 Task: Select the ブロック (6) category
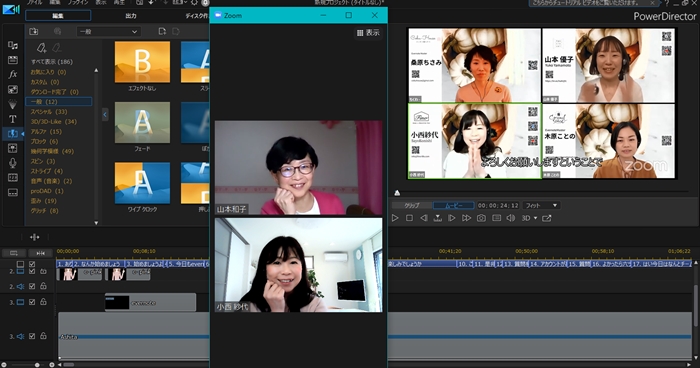point(44,141)
